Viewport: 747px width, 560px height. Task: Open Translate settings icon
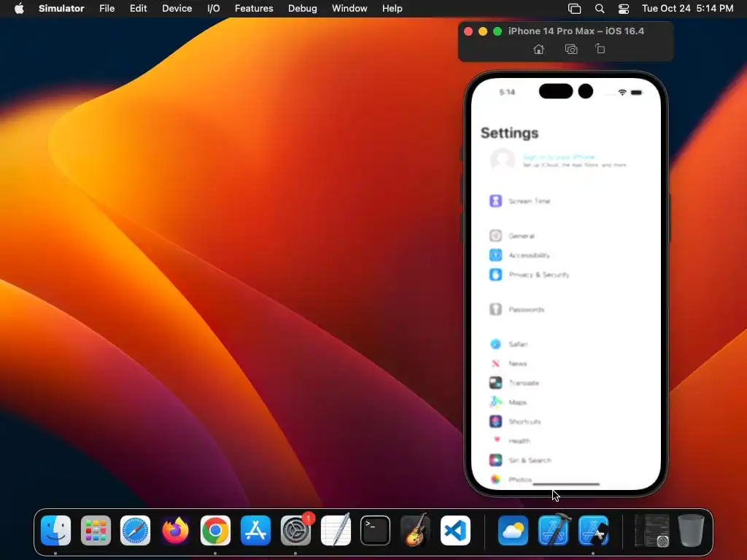(x=495, y=383)
